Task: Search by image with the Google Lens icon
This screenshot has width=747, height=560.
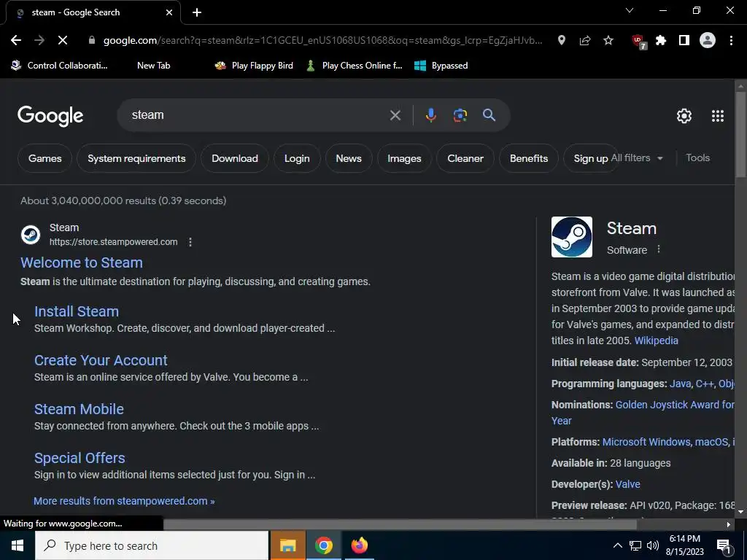Action: pos(460,115)
